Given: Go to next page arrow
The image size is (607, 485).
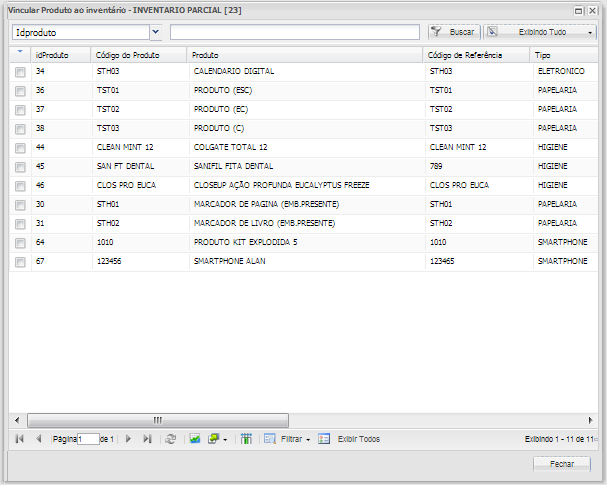Looking at the screenshot, I should 129,439.
